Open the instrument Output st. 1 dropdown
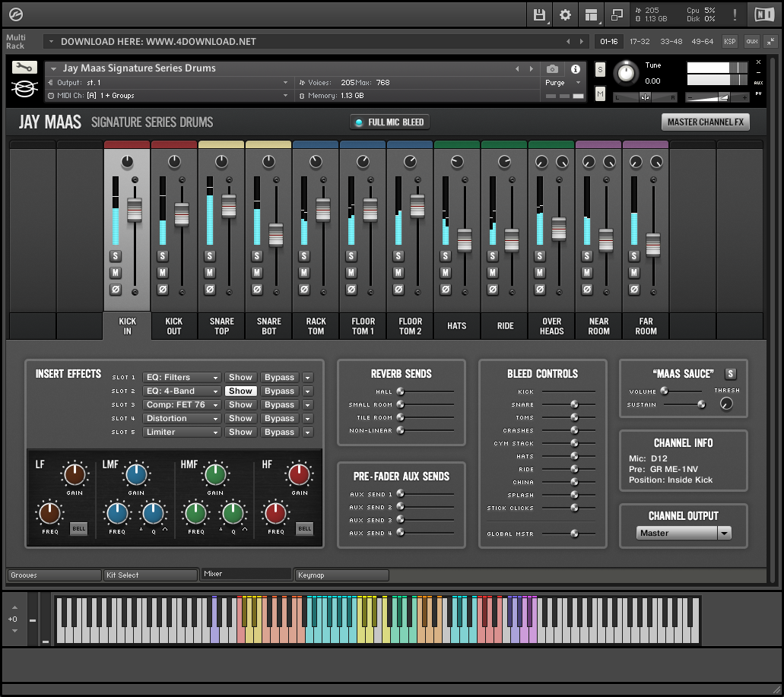The image size is (784, 697). point(167,82)
